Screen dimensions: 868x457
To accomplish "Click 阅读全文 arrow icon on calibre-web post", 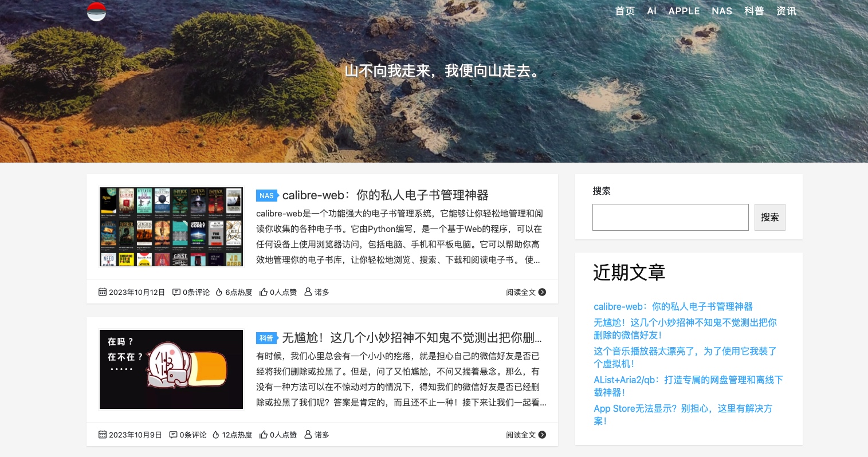I will tap(542, 292).
